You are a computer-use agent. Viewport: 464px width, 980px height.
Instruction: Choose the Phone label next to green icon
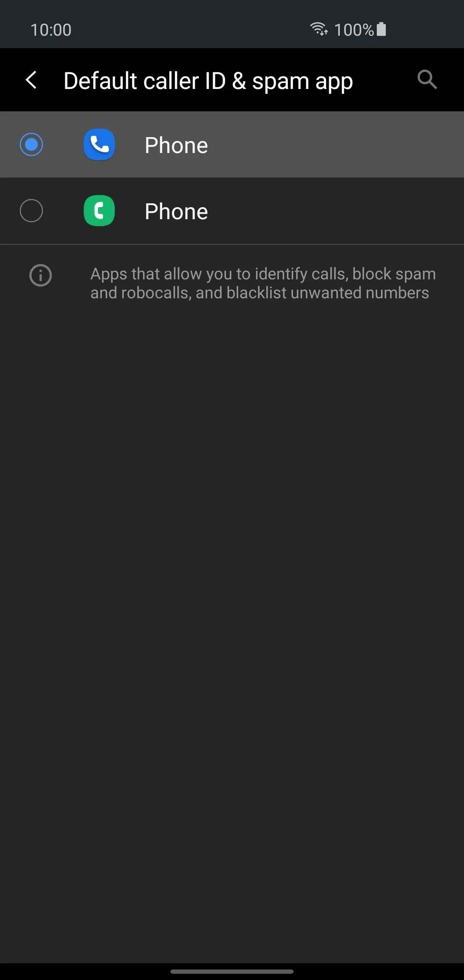(176, 211)
